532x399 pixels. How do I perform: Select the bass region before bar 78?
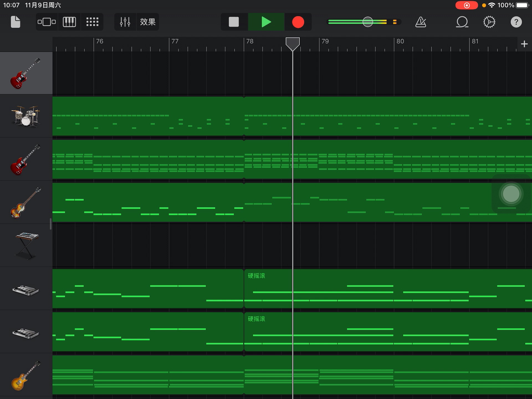coord(148,203)
